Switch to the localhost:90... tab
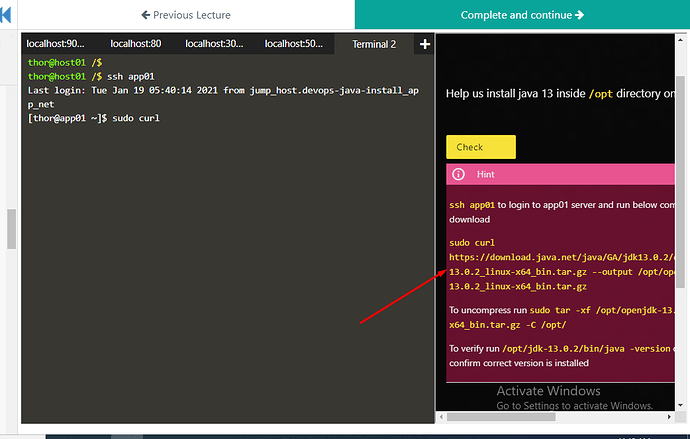The image size is (690, 439). pyautogui.click(x=55, y=44)
